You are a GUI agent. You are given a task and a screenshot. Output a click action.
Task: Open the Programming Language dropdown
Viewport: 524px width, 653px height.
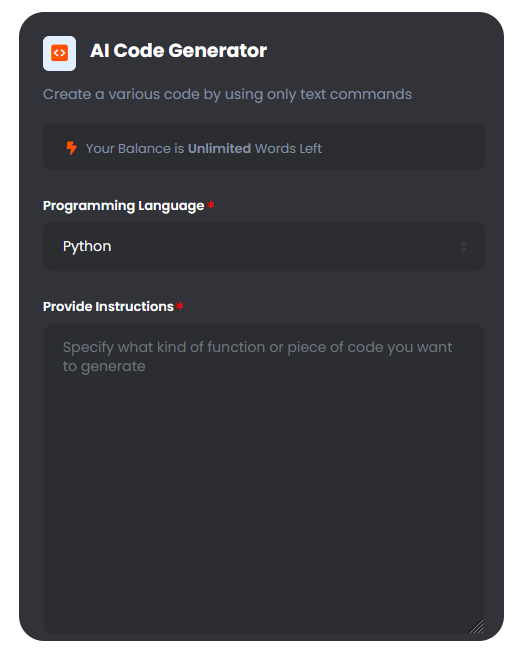tap(264, 246)
